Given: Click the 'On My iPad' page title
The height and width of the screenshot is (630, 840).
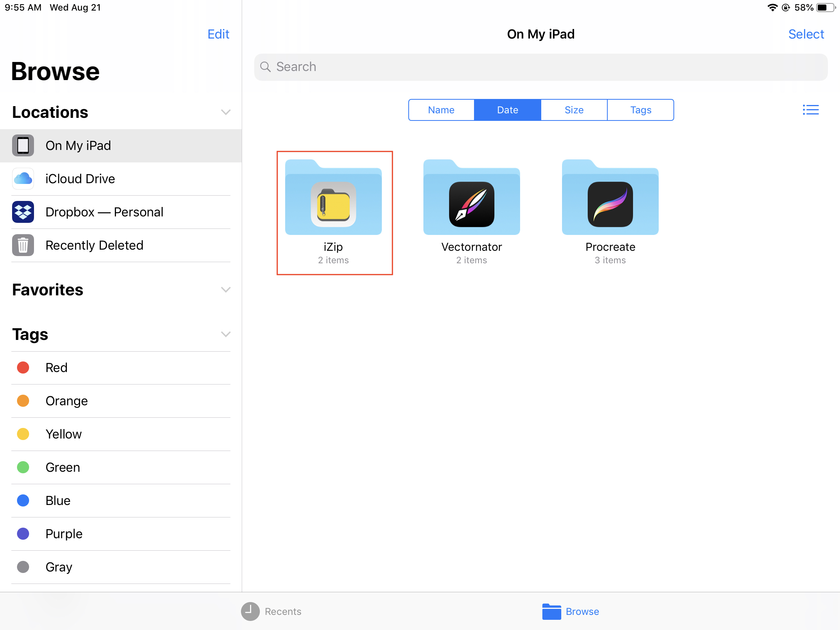Looking at the screenshot, I should tap(541, 34).
